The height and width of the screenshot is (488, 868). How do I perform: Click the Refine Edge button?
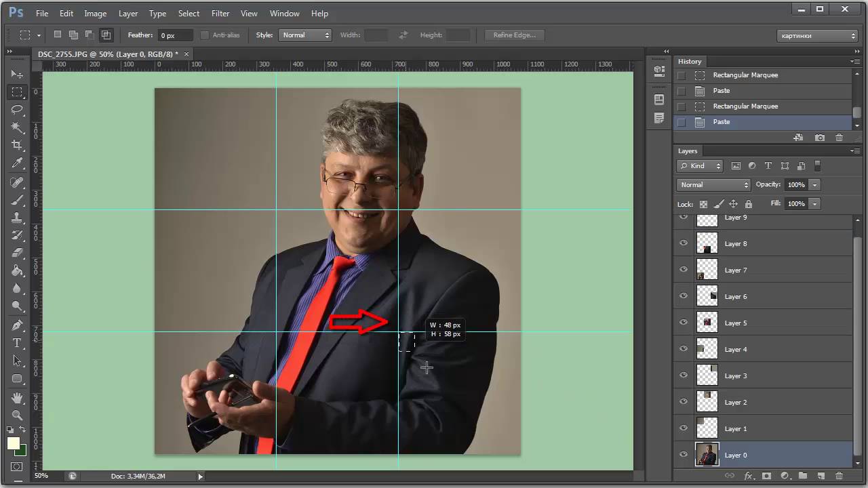pos(514,35)
